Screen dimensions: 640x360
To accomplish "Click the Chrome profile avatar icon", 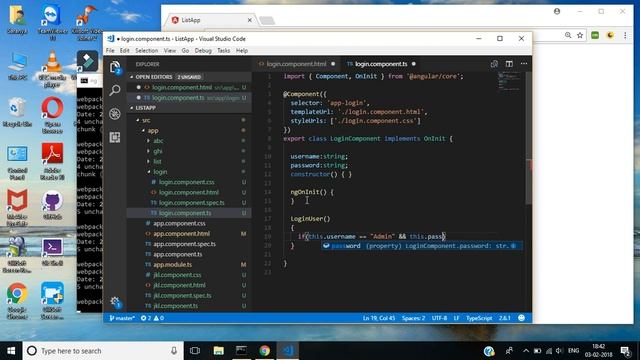I will tap(557, 11).
